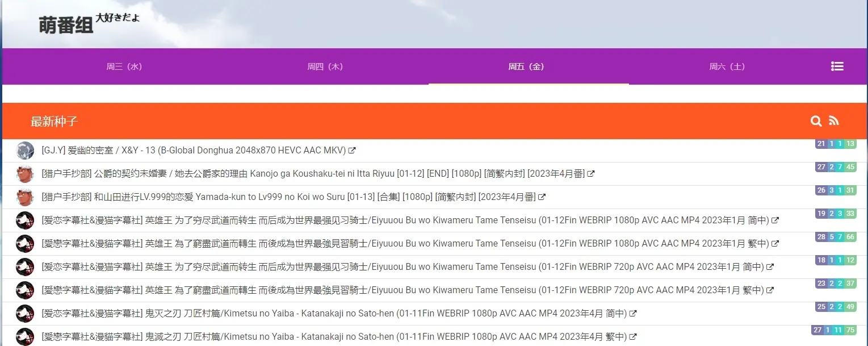This screenshot has height=346, width=868.
Task: Switch to the 周三（水）tab
Action: click(x=124, y=66)
